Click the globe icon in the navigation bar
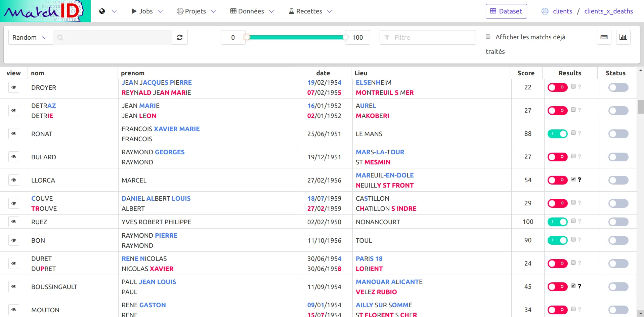The width and height of the screenshot is (644, 317). click(102, 11)
